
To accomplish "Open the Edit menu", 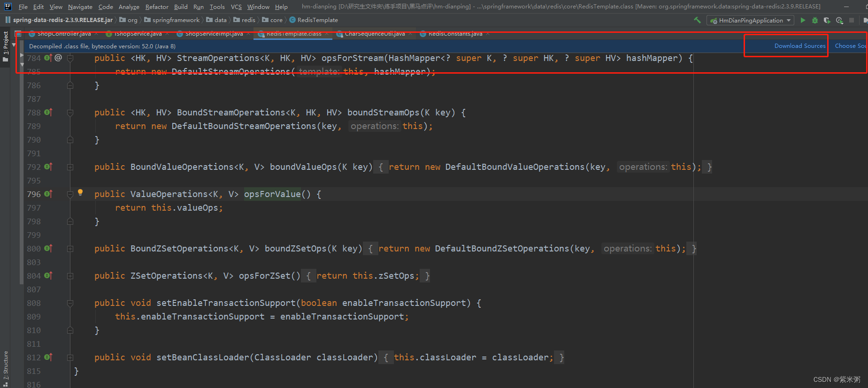I will [38, 7].
